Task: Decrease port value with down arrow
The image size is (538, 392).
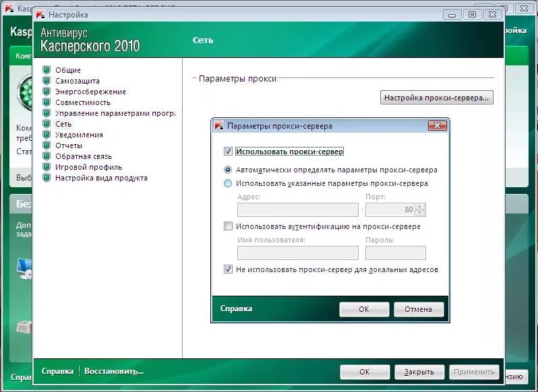Action: click(420, 213)
